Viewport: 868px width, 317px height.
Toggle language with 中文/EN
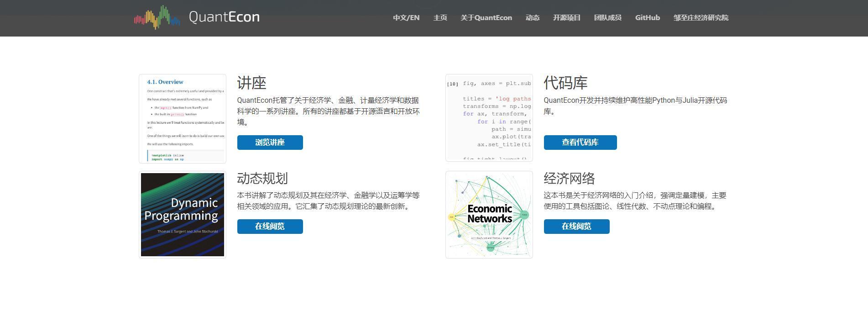pos(406,18)
